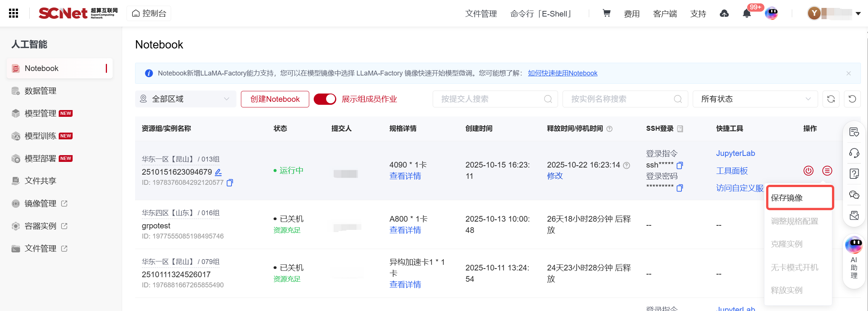Image resolution: width=868 pixels, height=311 pixels.
Task: Expand the 全部区域 region dropdown
Action: click(x=185, y=99)
